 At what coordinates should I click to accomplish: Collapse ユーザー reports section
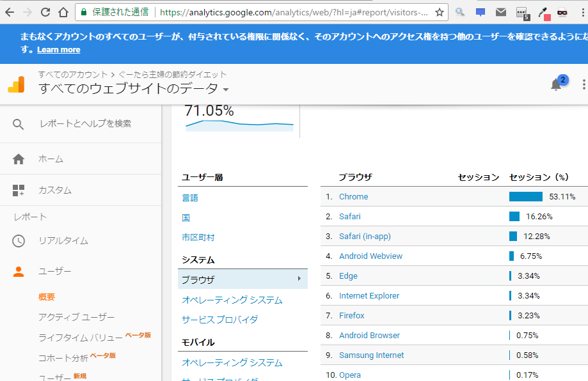click(x=54, y=271)
